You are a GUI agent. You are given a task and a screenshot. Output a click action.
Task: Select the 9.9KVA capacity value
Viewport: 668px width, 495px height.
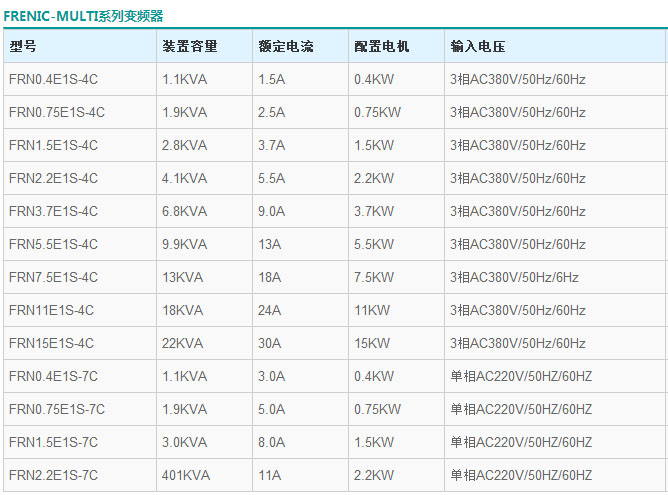click(x=185, y=244)
